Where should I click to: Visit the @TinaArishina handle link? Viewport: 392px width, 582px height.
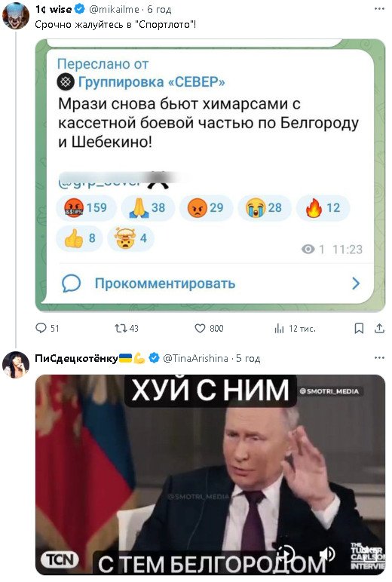pyautogui.click(x=195, y=358)
